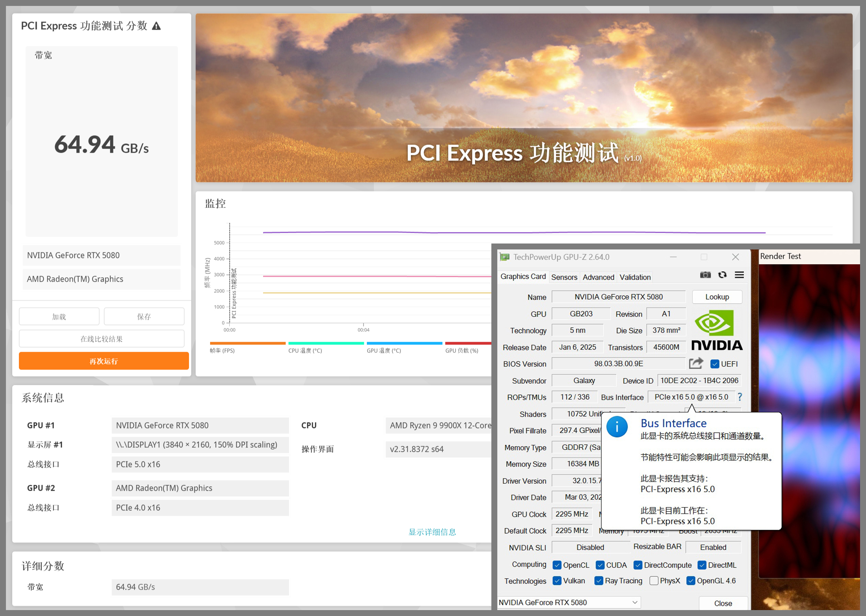The width and height of the screenshot is (866, 616).
Task: Switch to the Graphics Card tab
Action: coord(523,276)
